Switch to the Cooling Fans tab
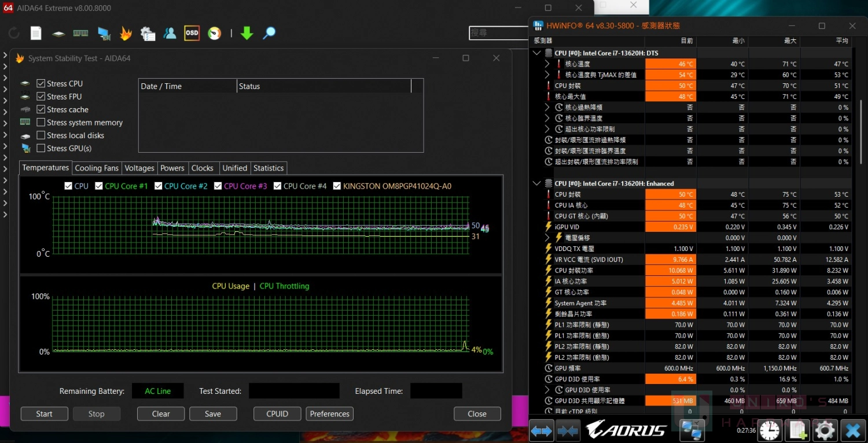 (97, 168)
